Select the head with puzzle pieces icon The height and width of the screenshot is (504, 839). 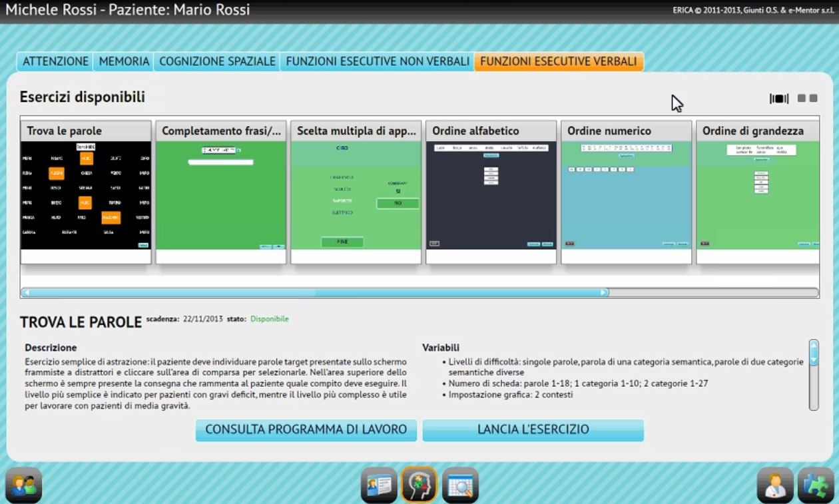pos(419,485)
